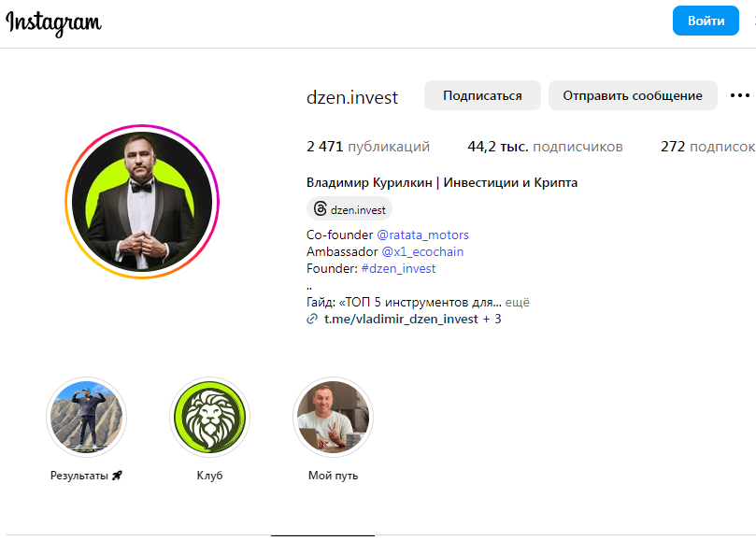The image size is (756, 541).
Task: Click the Instagram logo
Action: pyautogui.click(x=54, y=22)
